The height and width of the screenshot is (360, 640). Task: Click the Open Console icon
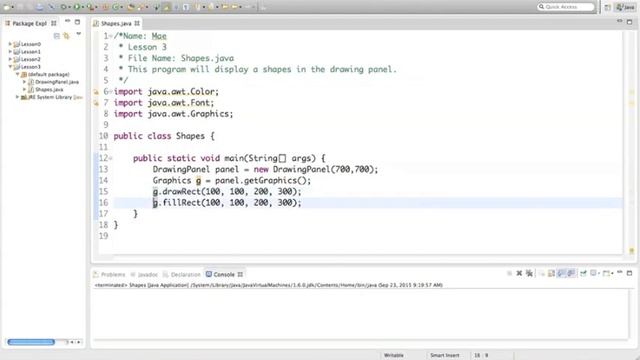(606, 273)
